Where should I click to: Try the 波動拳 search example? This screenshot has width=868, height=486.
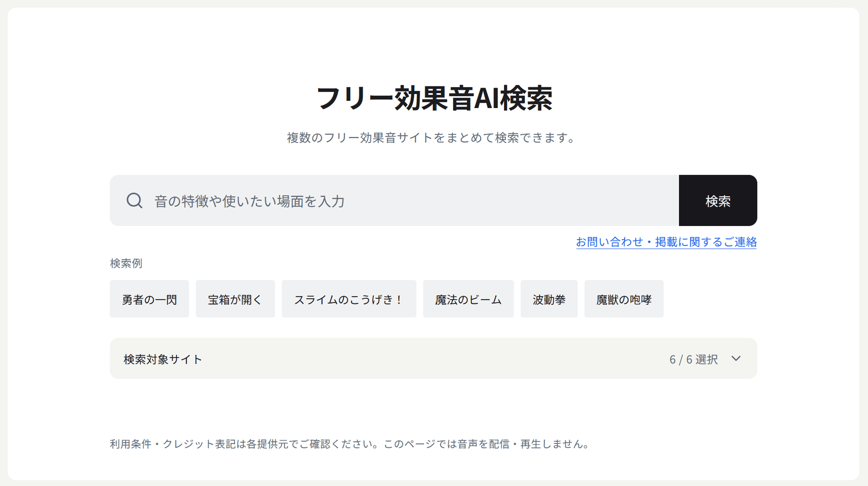click(549, 299)
